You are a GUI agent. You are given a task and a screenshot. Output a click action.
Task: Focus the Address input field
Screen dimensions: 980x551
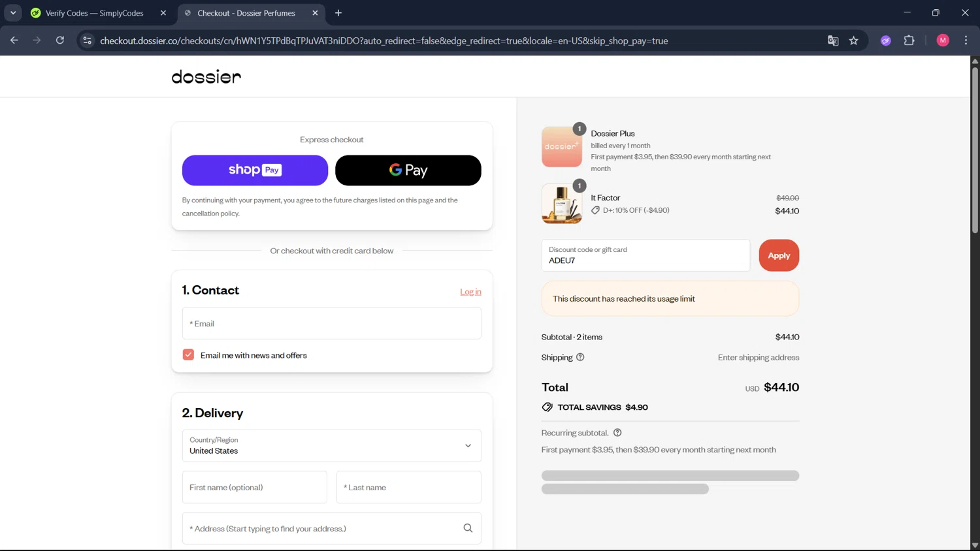[332, 528]
